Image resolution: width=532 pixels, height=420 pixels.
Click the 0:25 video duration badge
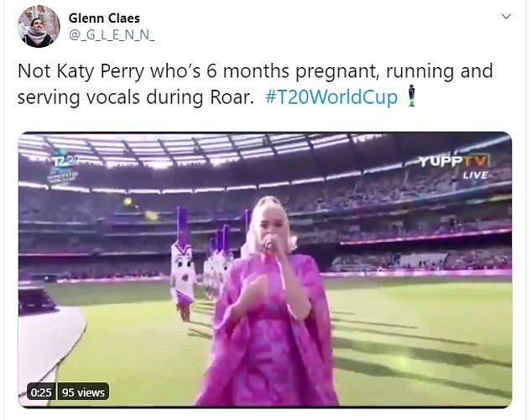click(x=40, y=392)
